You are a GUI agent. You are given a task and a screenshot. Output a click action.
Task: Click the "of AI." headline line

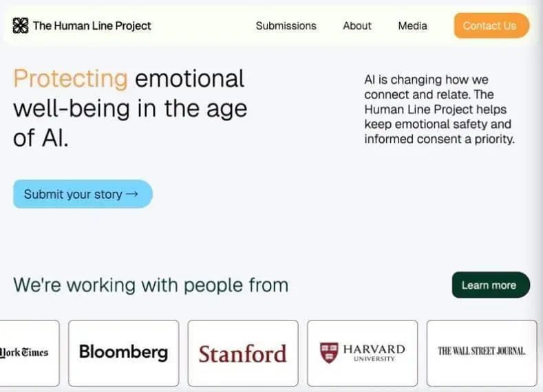pyautogui.click(x=41, y=138)
